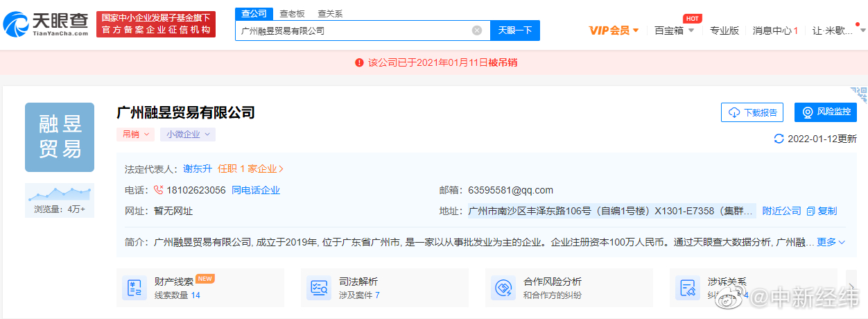Open 专业版 in the top menu
This screenshot has height=319, width=868.
(724, 31)
